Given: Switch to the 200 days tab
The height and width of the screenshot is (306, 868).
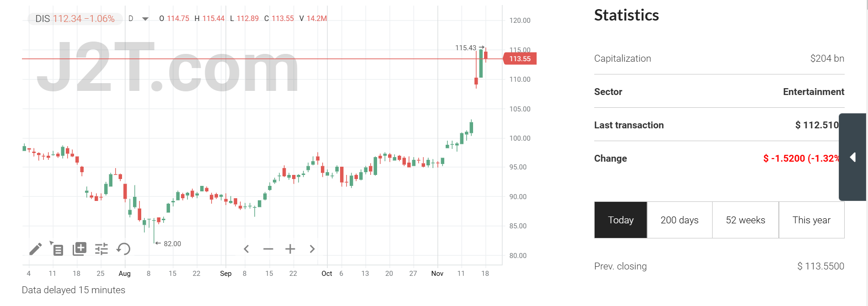Looking at the screenshot, I should coord(680,220).
